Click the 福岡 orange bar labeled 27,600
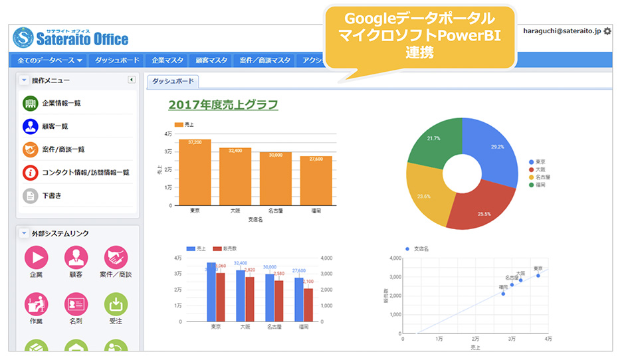Screen dimensions: 630x364 pos(316,181)
